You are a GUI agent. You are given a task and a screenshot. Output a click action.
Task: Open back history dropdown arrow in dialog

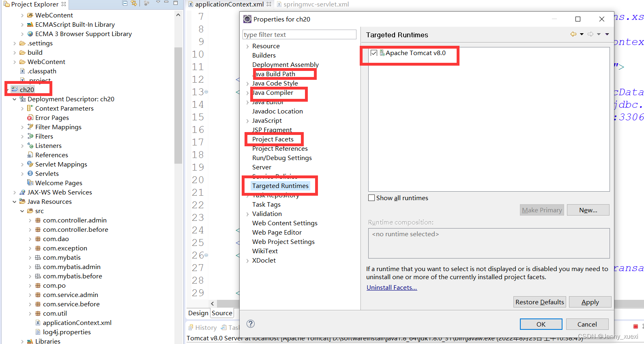tap(582, 34)
